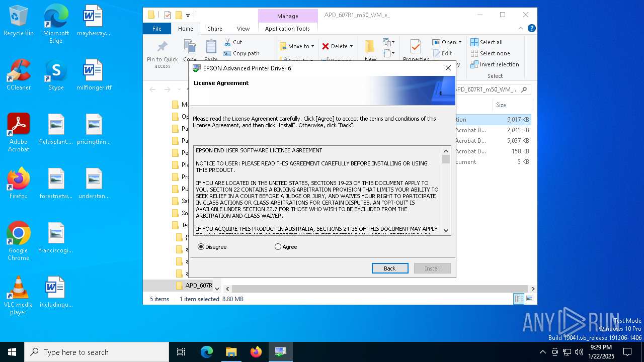
Task: Open Task View on the taskbar
Action: (181, 352)
